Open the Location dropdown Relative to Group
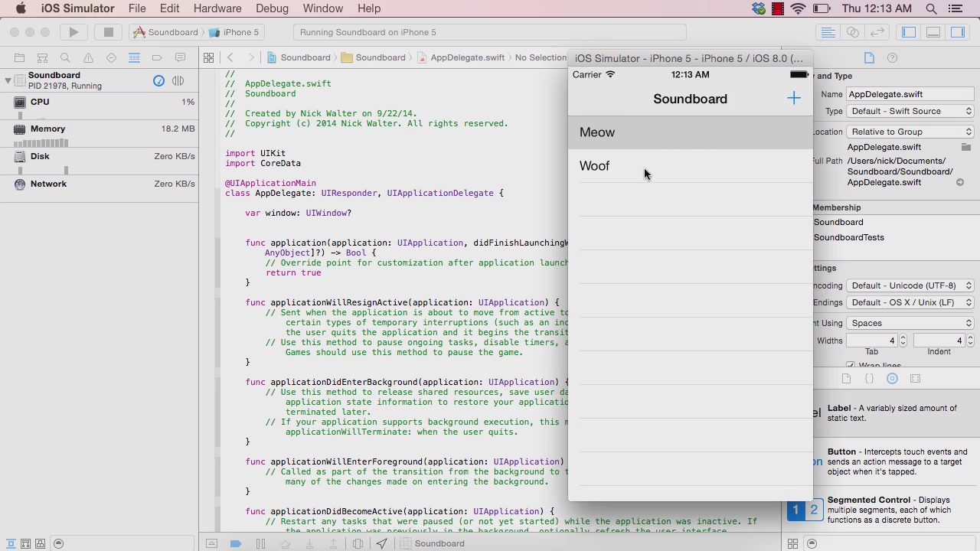The width and height of the screenshot is (980, 551). 910,132
